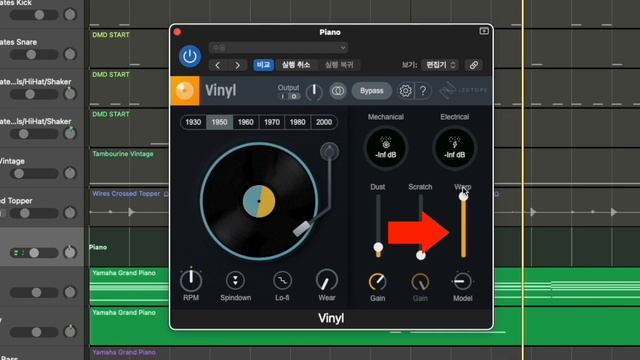Click the RPM knob

coord(191,280)
